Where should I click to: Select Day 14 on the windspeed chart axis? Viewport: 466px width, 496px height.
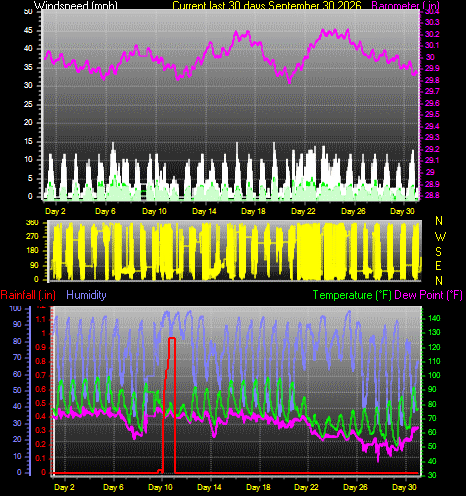pos(204,211)
